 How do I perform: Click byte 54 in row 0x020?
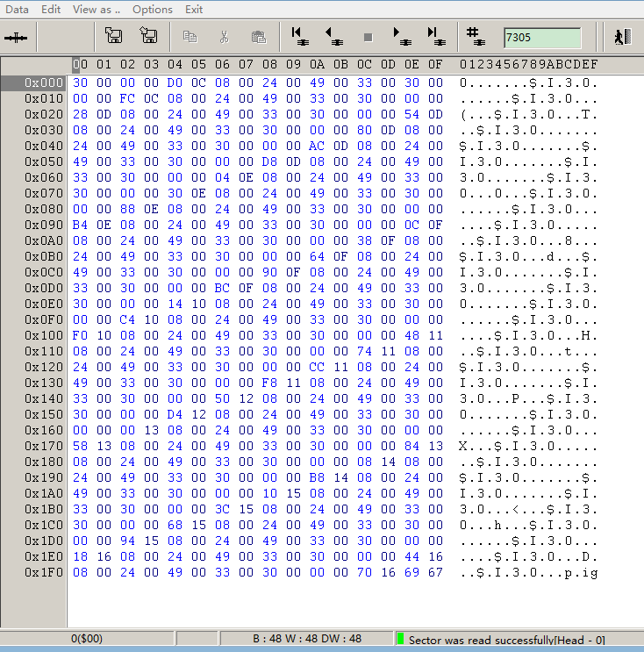point(411,114)
